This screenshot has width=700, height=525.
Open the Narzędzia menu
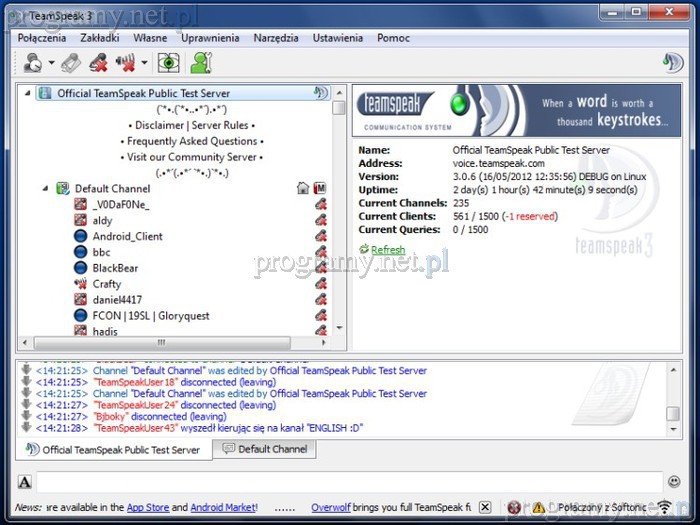pyautogui.click(x=276, y=38)
